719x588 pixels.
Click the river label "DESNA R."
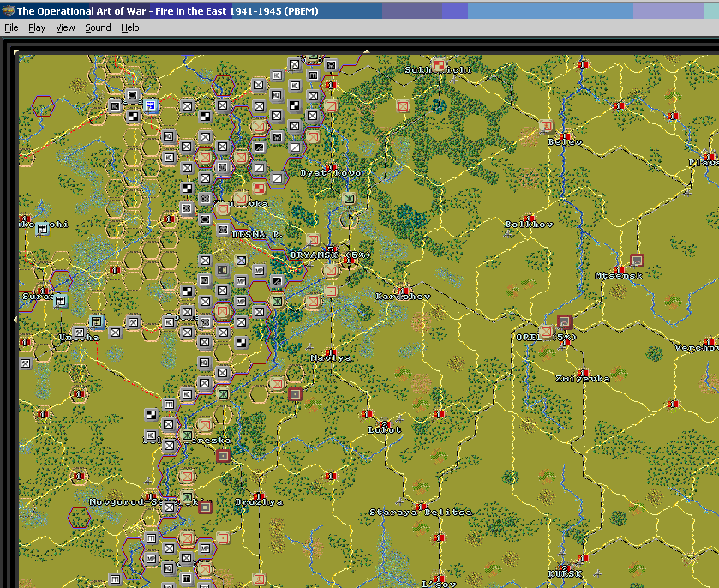257,234
